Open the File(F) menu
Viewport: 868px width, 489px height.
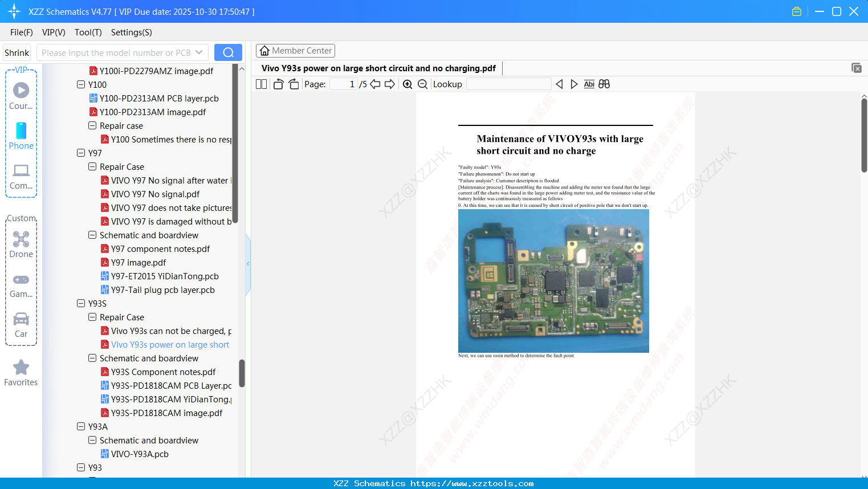[x=22, y=32]
